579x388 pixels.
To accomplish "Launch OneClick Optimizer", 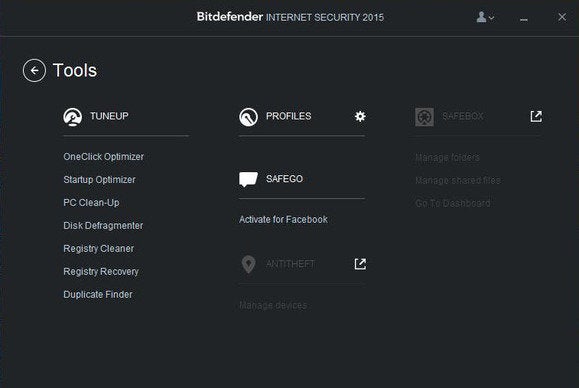I will point(103,157).
